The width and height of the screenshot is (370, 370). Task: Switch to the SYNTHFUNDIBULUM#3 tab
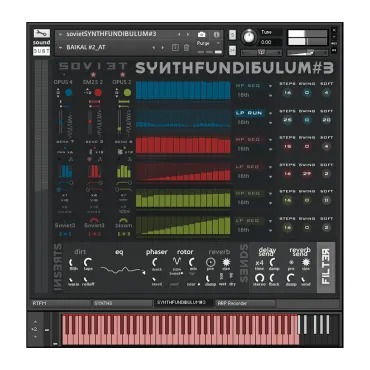(x=183, y=303)
